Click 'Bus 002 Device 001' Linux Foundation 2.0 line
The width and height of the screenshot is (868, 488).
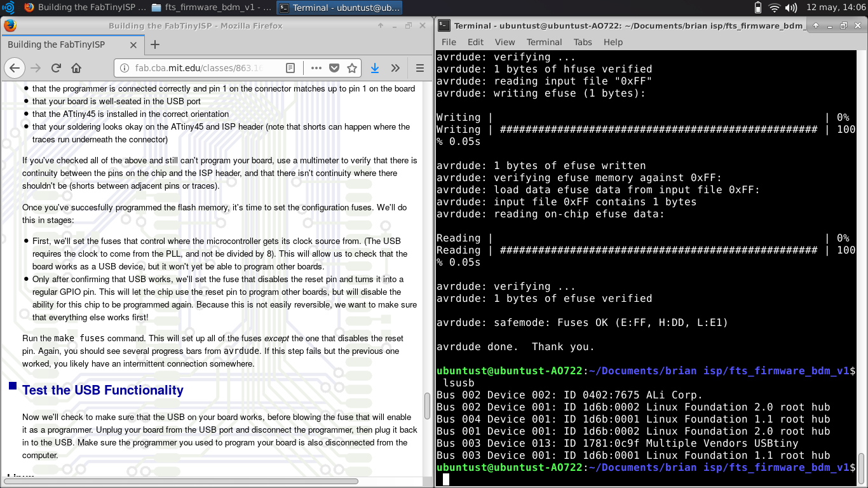[633, 407]
